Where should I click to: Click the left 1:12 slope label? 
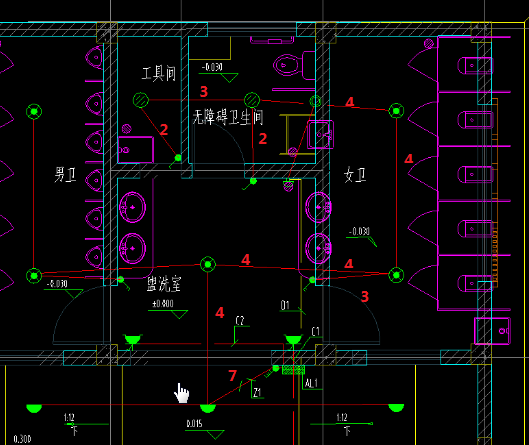click(69, 418)
